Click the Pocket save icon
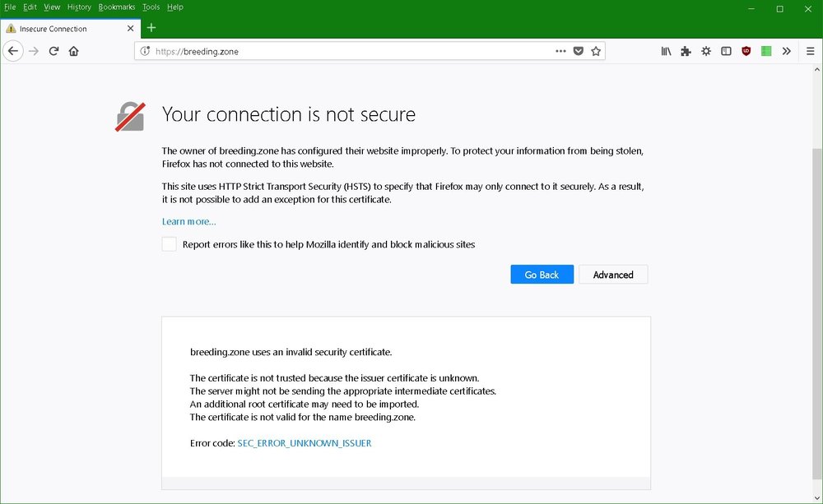Viewport: 823px width, 504px height. point(579,51)
